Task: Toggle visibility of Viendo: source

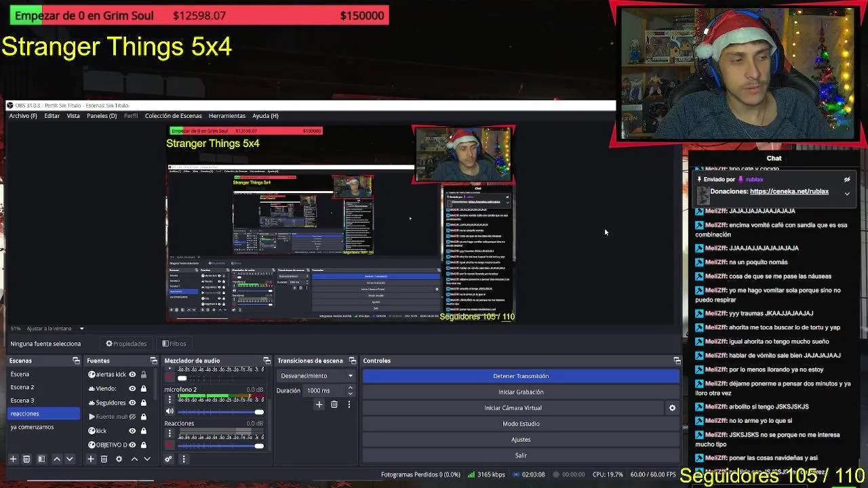Action: point(132,388)
